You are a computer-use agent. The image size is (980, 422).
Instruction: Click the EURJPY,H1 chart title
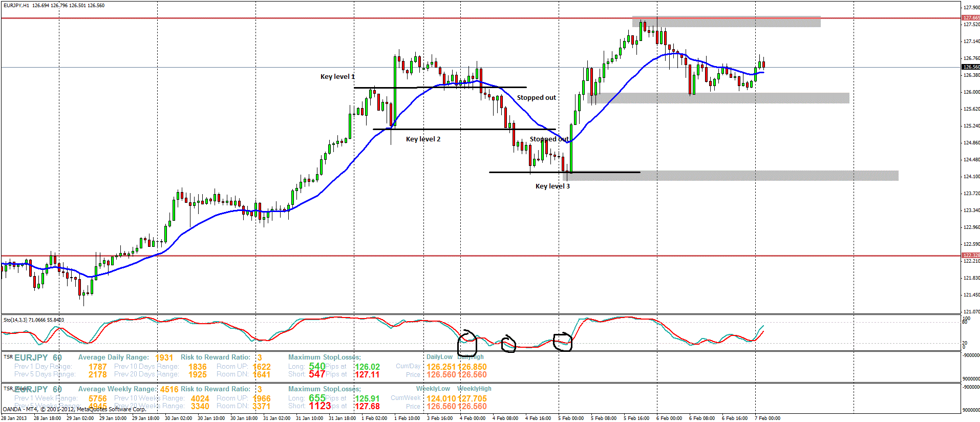tap(16, 6)
